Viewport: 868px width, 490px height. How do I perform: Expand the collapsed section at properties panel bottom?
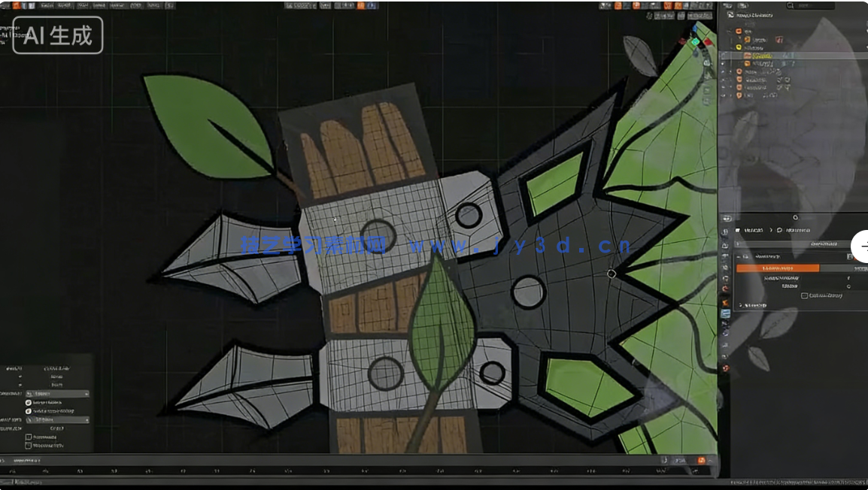(742, 305)
